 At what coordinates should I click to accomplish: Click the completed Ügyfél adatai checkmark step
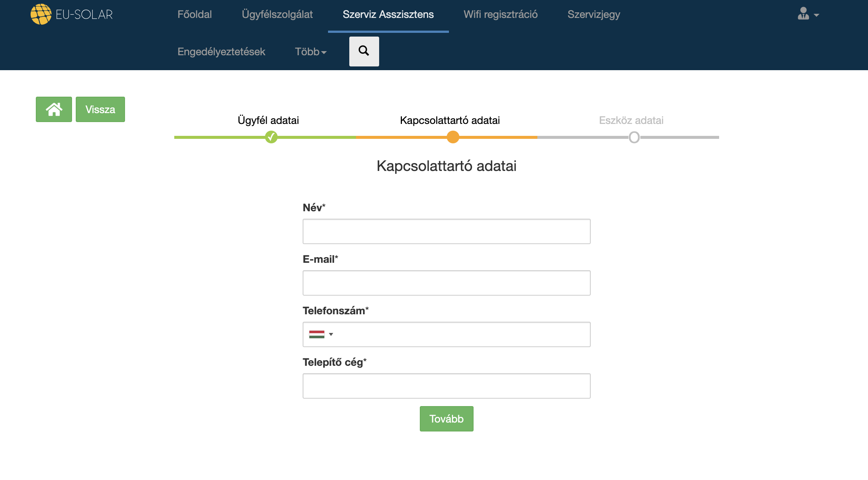click(271, 137)
